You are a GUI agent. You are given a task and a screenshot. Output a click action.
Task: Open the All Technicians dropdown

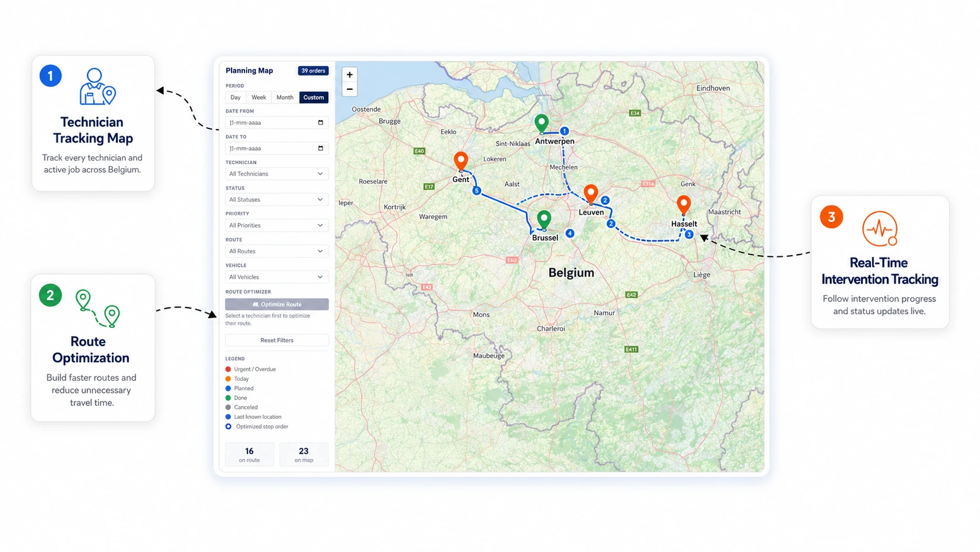(x=277, y=174)
